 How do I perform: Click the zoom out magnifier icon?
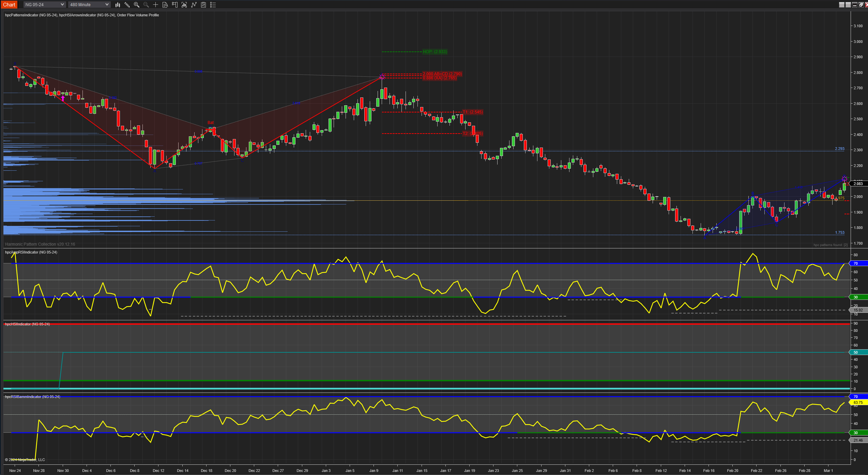[x=146, y=5]
